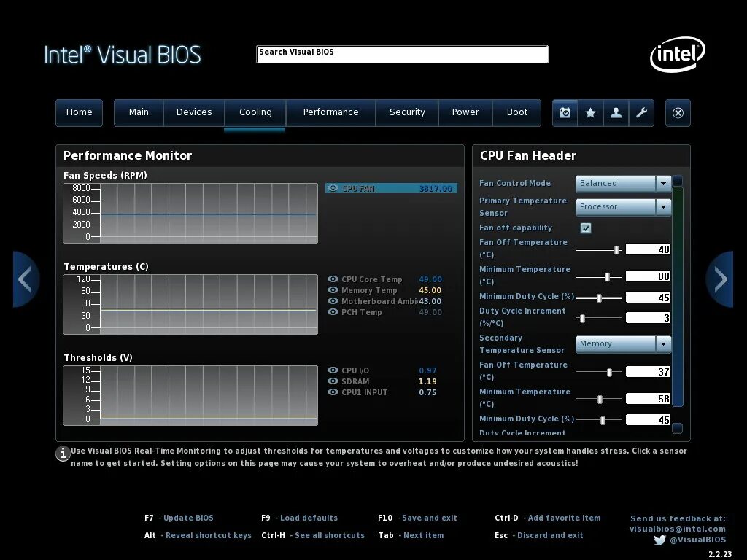Click the @VisualBIOS Twitter handle
747x560 pixels.
coord(698,540)
